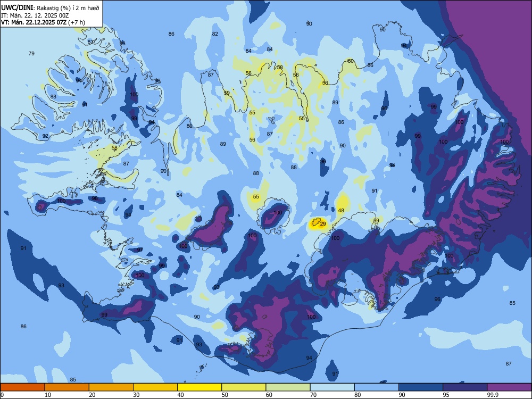Select the 79 value near western edge
532x399 pixels.
coord(31,53)
